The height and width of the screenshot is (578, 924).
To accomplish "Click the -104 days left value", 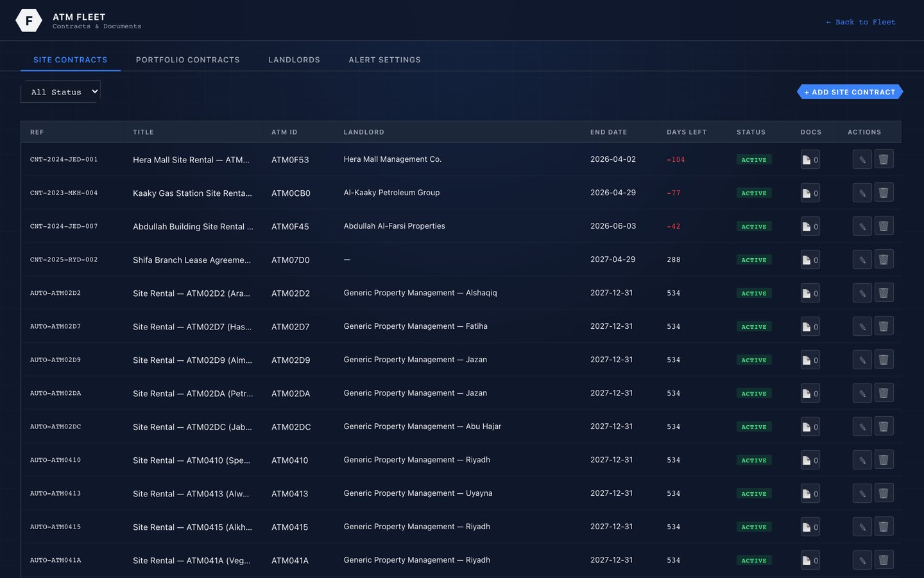I will click(x=676, y=160).
